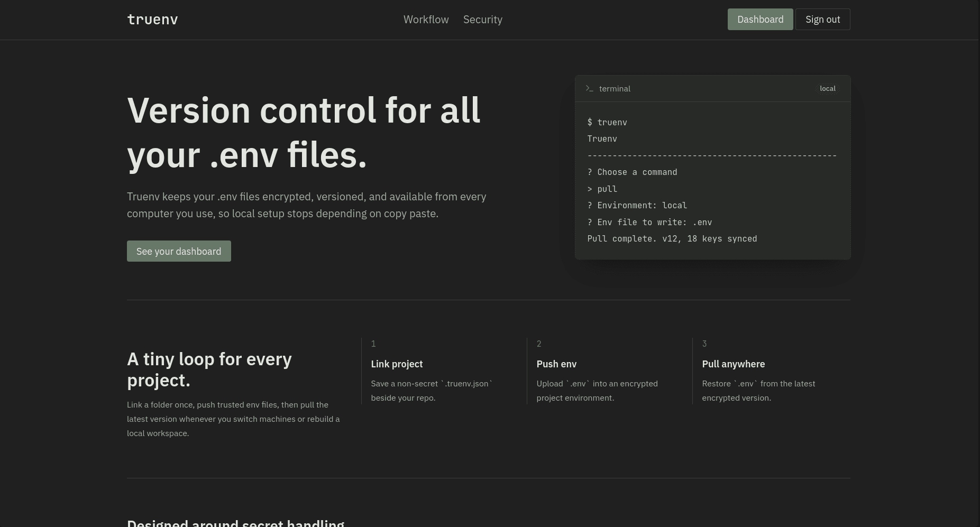Screen dimensions: 980x527
Task: Click 'A tiny loop for every project.' heading
Action: (x=209, y=369)
